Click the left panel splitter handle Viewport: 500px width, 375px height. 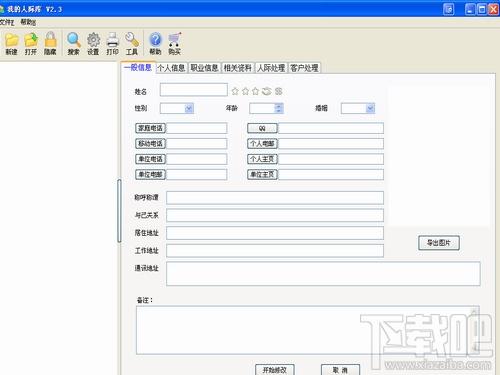point(119,211)
